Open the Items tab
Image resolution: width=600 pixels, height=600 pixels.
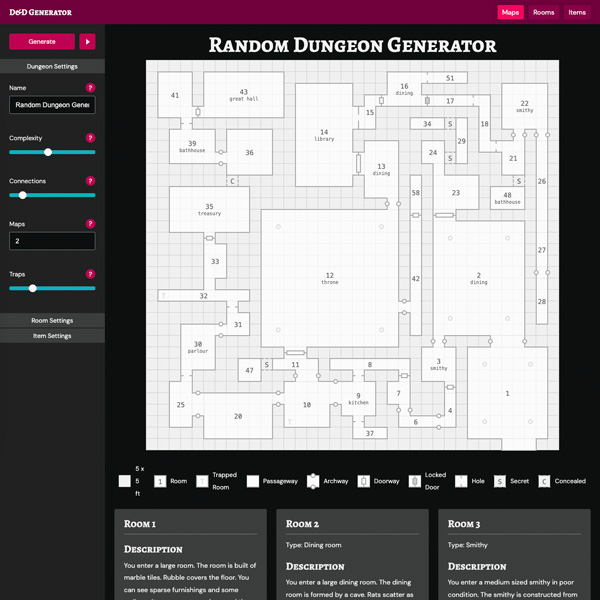(577, 12)
